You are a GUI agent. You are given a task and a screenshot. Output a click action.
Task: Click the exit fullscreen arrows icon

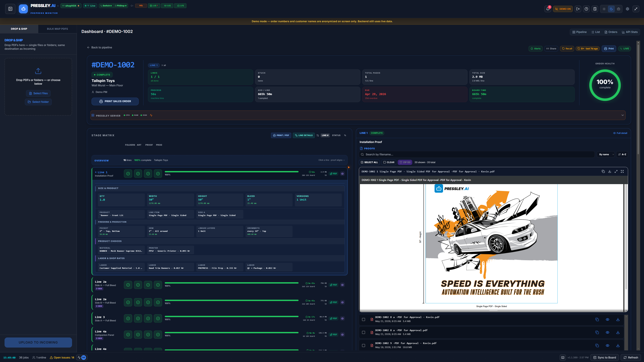pos(636,9)
